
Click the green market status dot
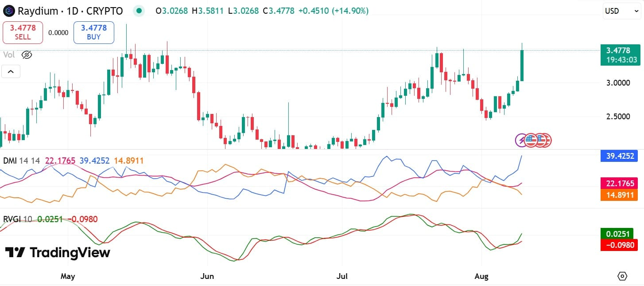tap(140, 11)
